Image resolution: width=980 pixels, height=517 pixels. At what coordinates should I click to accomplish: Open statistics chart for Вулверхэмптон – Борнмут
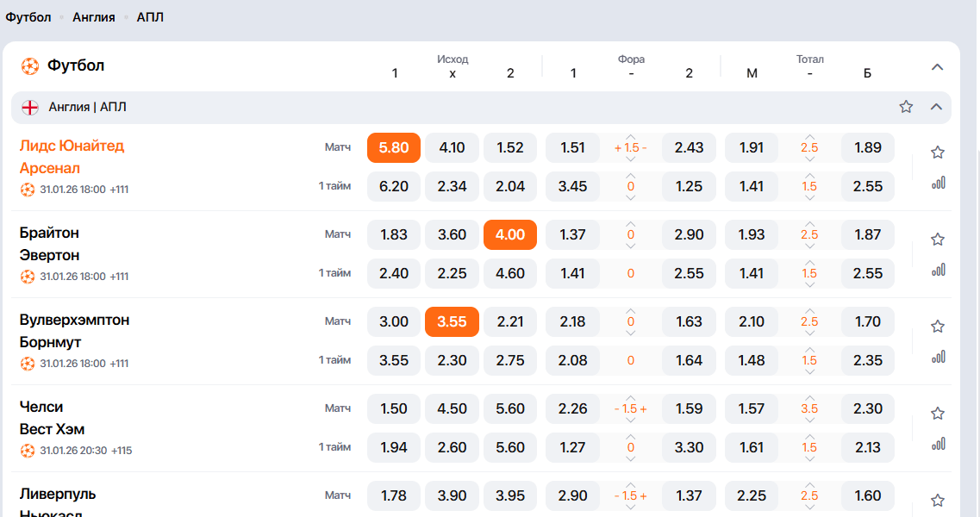point(938,357)
